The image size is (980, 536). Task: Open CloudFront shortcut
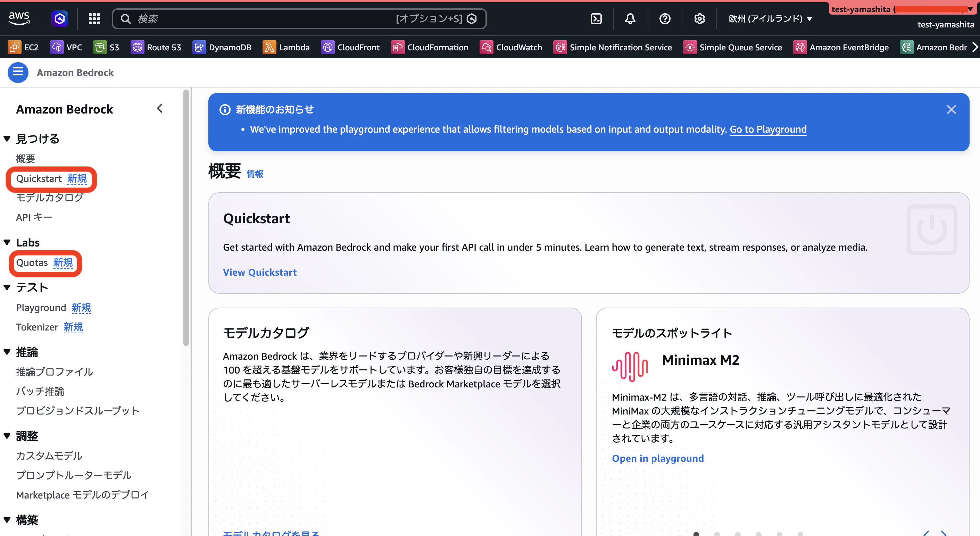pos(350,47)
